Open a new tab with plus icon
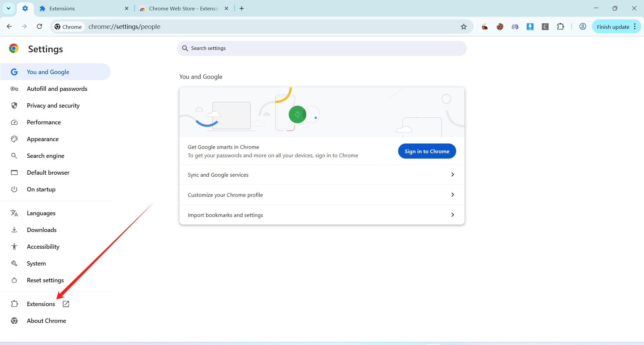The height and width of the screenshot is (345, 644). 241,9
